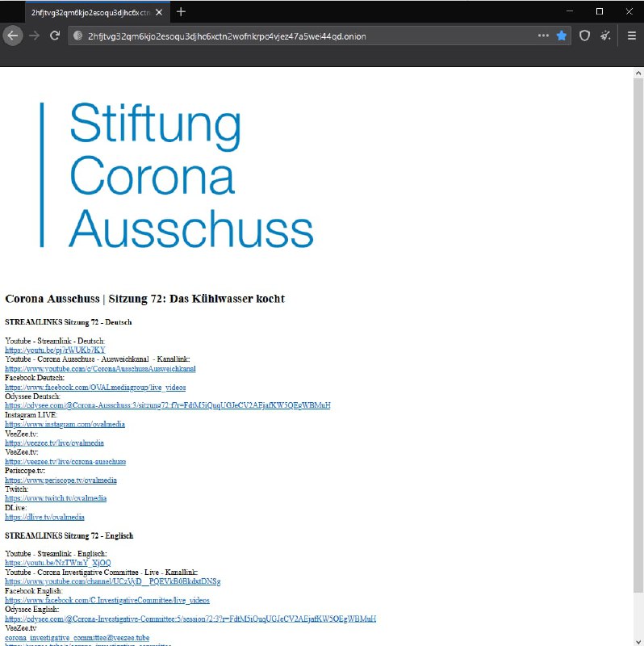Click the Stiftung Corona Ausschuss logo
644x646 pixels.
pyautogui.click(x=177, y=175)
